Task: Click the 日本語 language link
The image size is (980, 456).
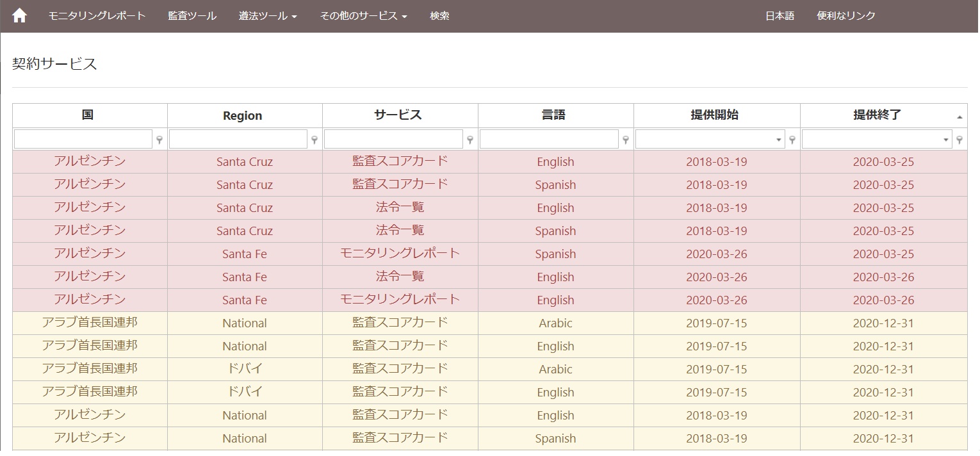Action: (780, 16)
